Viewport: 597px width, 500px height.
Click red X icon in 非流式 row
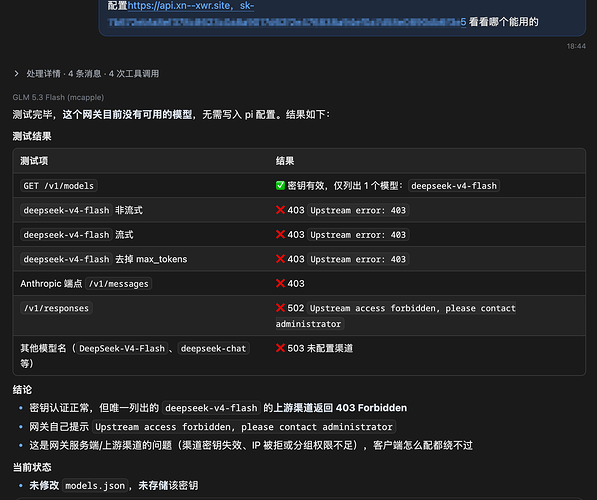tap(280, 210)
